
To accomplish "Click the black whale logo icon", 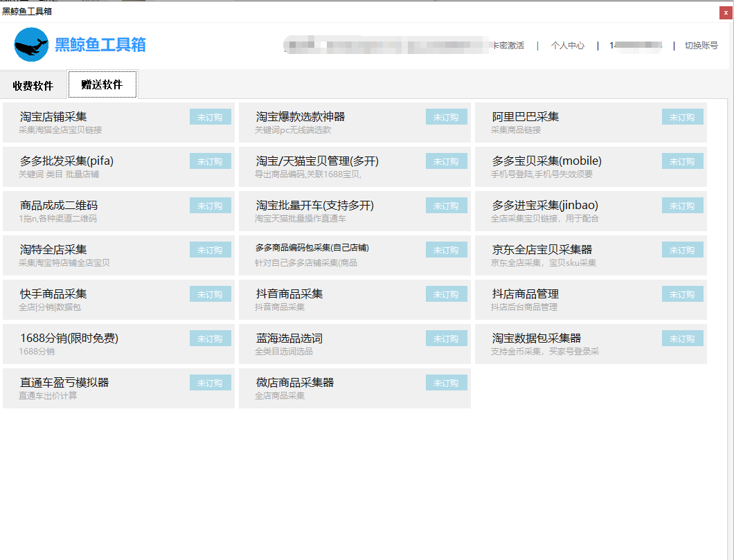I will pos(31,44).
